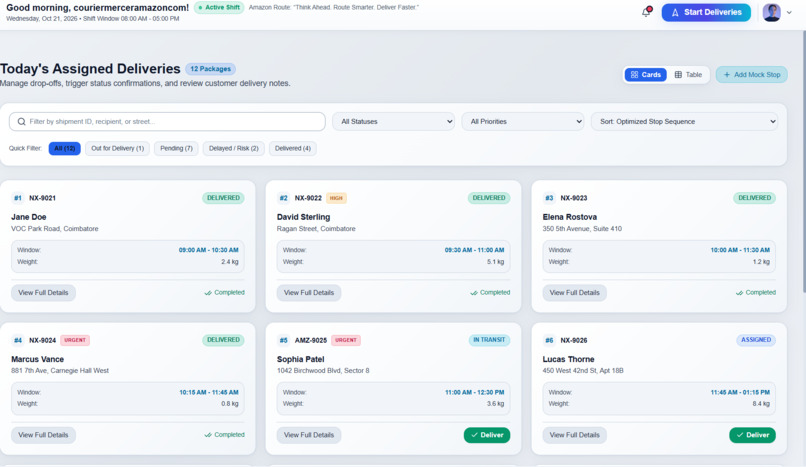Open the All Priorities dropdown
Screen dimensions: 806x467
point(523,122)
